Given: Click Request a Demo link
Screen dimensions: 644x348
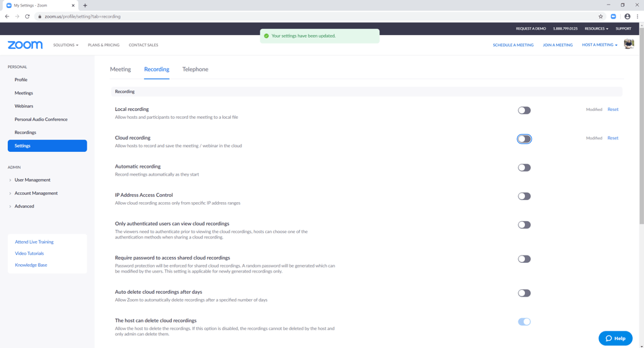Looking at the screenshot, I should tap(531, 28).
